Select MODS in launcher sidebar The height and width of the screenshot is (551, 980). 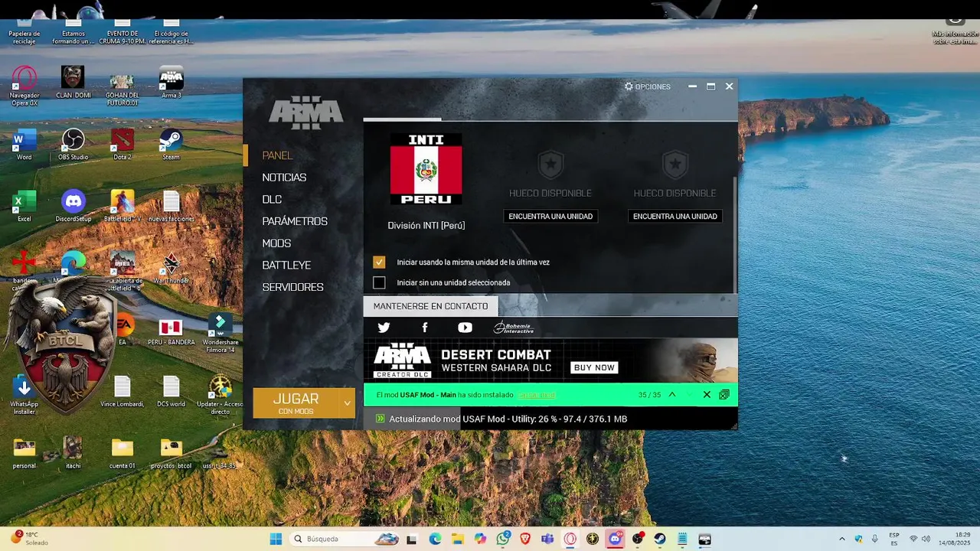tap(276, 243)
